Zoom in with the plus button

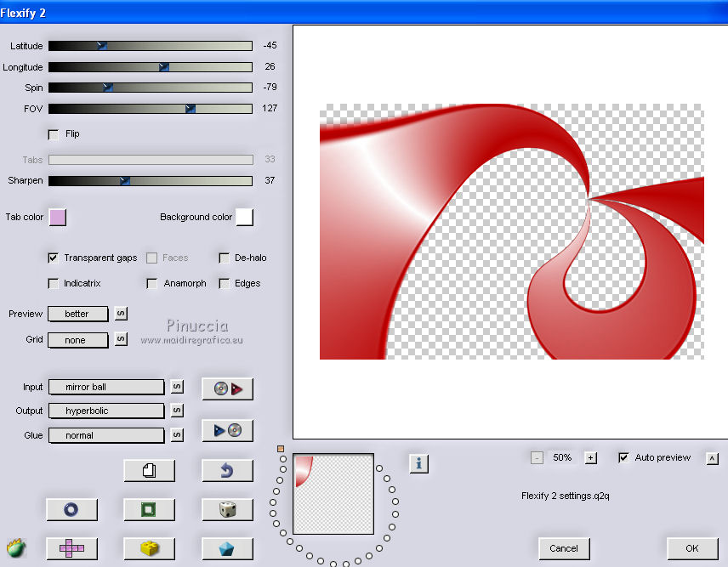(x=590, y=458)
